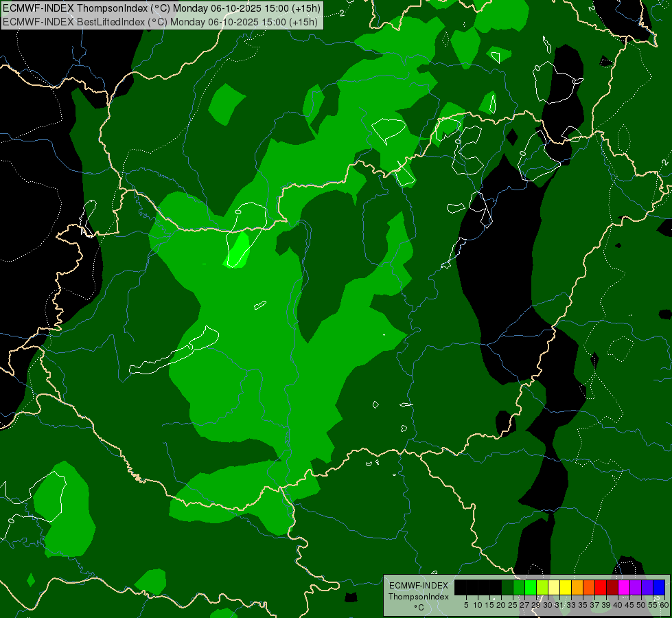Click the ECMWF-INDEX label in the legend
The image size is (672, 618).
[418, 586]
